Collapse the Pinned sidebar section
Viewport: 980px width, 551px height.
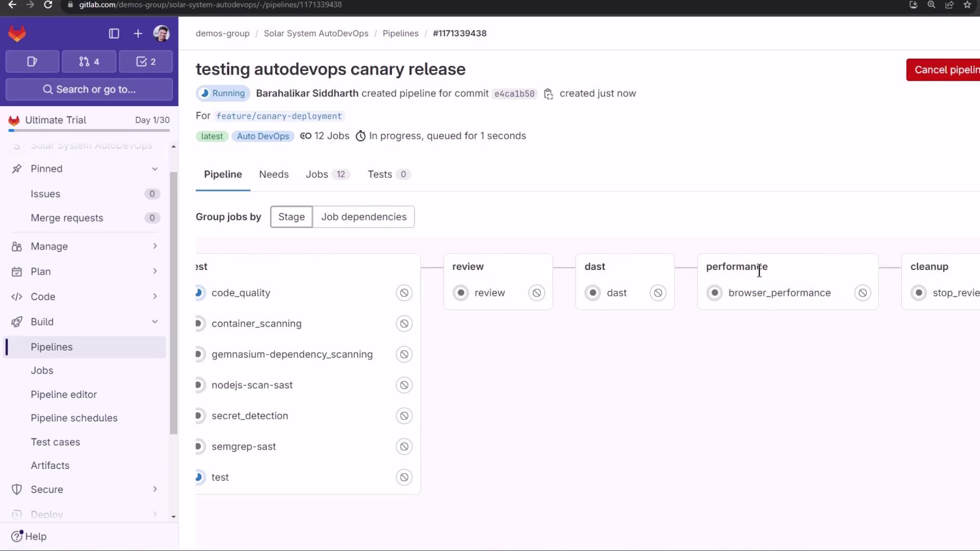pyautogui.click(x=155, y=169)
